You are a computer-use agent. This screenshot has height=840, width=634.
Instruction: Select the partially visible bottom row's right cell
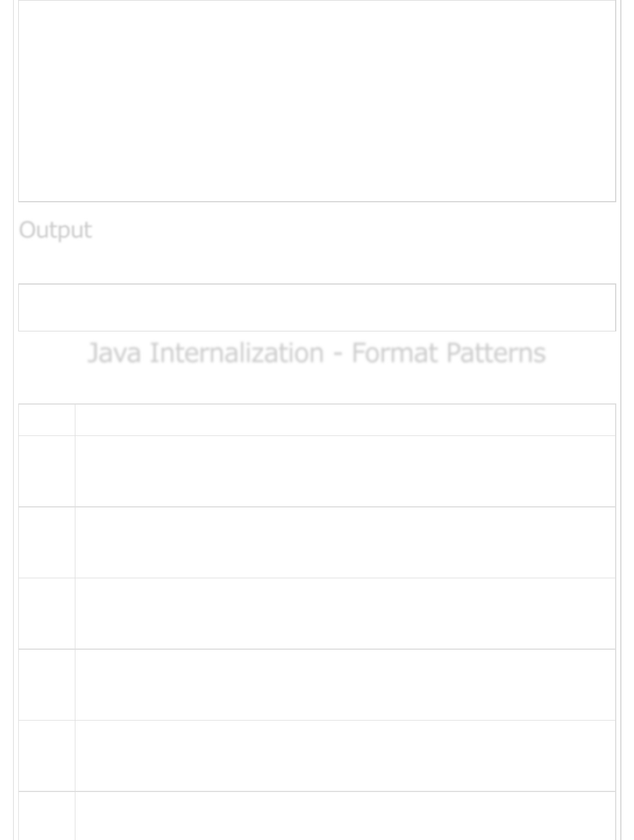pyautogui.click(x=345, y=816)
